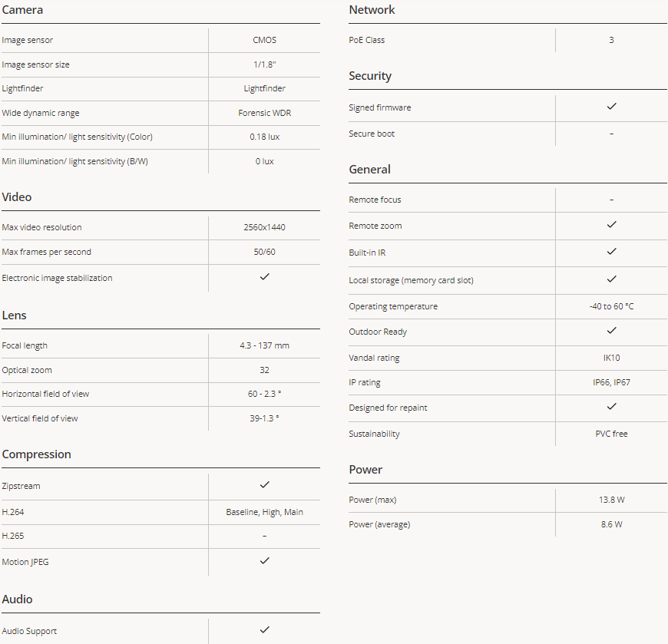The height and width of the screenshot is (644, 668).
Task: Click the Remote zoom checkmark
Action: [611, 225]
